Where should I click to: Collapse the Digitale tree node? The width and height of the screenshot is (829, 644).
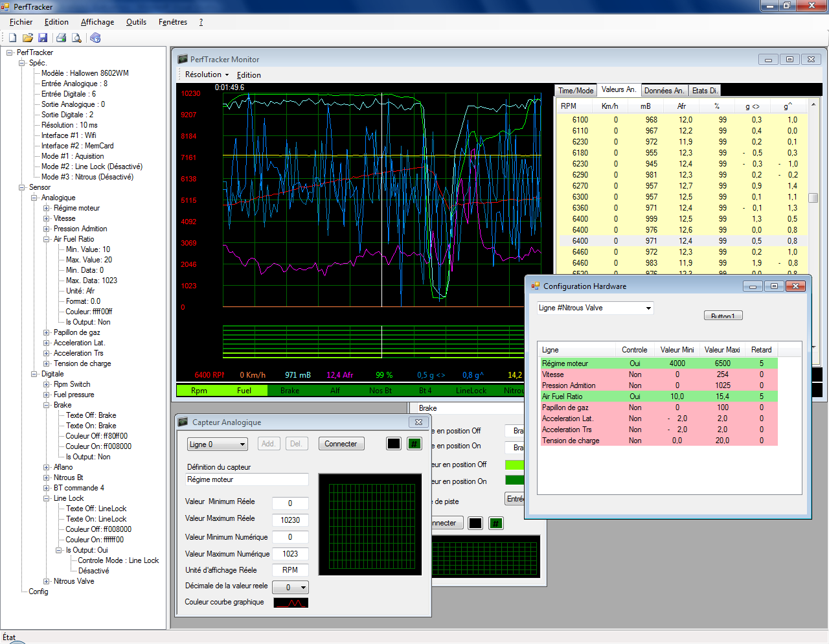34,374
